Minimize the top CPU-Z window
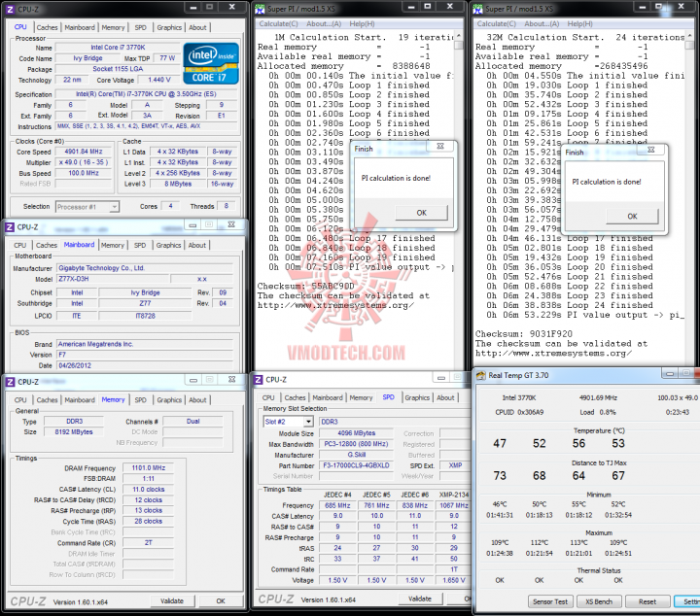 pos(193,7)
